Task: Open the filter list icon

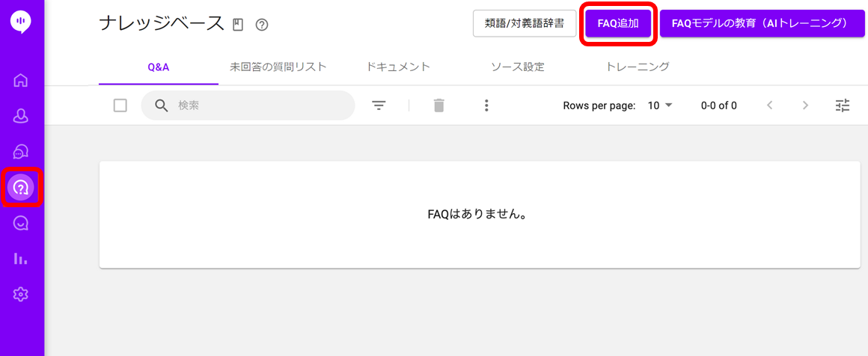Action: click(379, 105)
